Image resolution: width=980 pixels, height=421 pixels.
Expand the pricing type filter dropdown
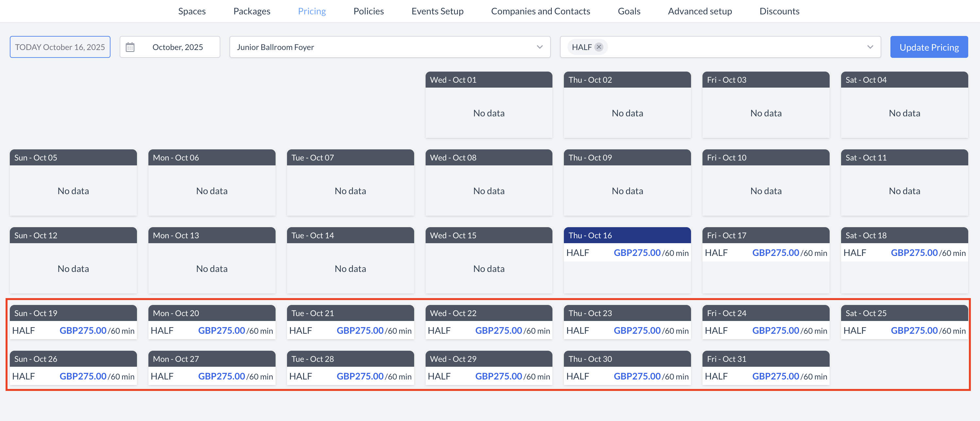click(x=870, y=47)
